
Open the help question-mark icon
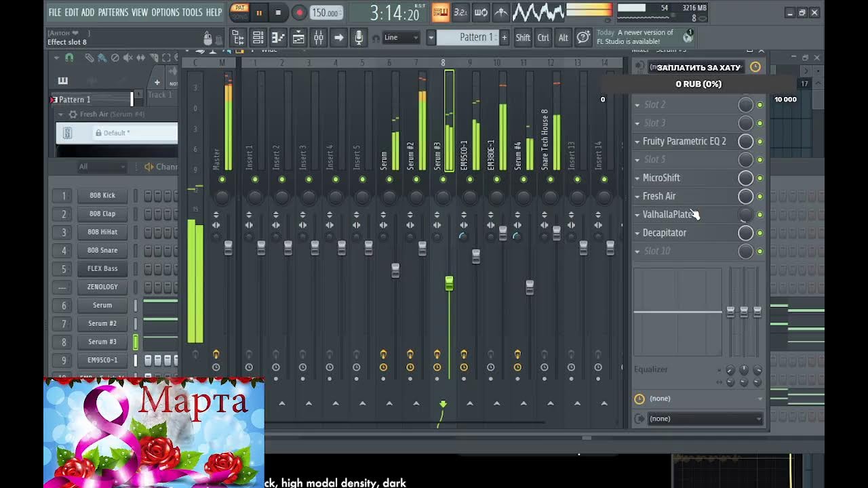click(x=583, y=38)
